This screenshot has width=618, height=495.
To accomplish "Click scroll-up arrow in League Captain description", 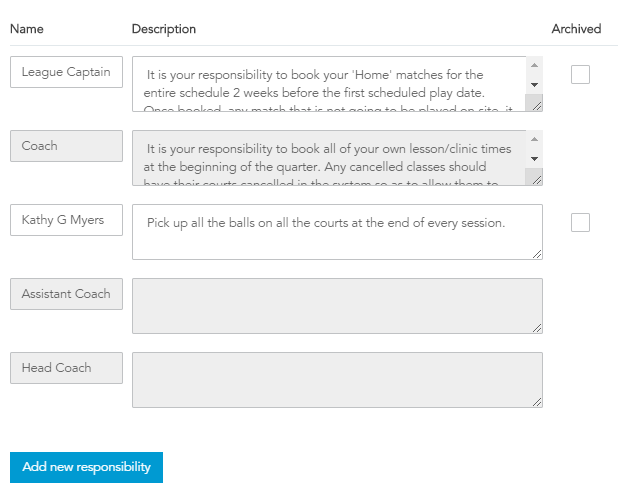I will (534, 65).
